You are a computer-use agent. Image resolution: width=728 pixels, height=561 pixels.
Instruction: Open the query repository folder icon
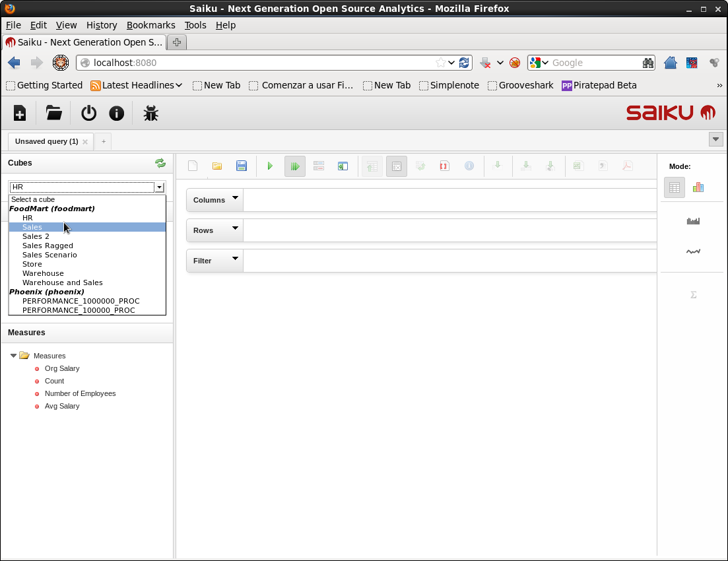[54, 114]
